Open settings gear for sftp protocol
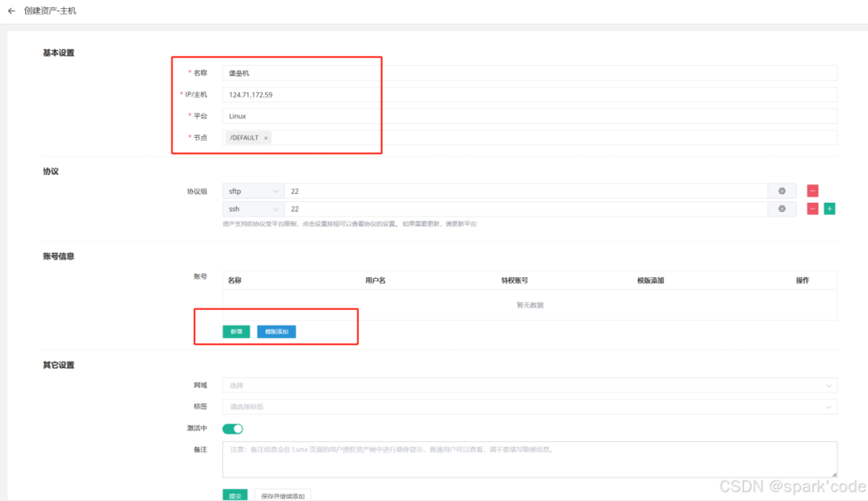868x501 pixels. coord(781,191)
